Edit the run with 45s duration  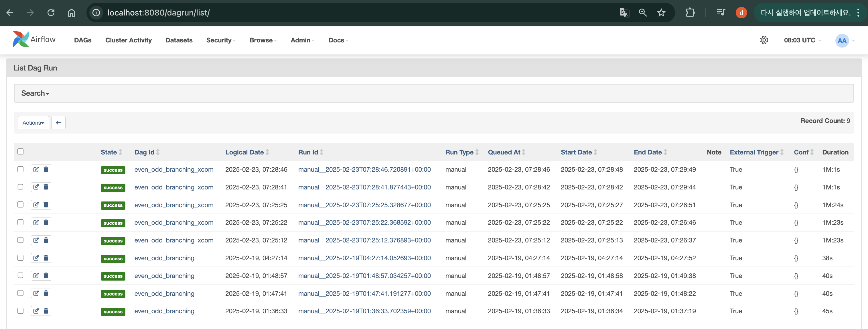click(36, 311)
